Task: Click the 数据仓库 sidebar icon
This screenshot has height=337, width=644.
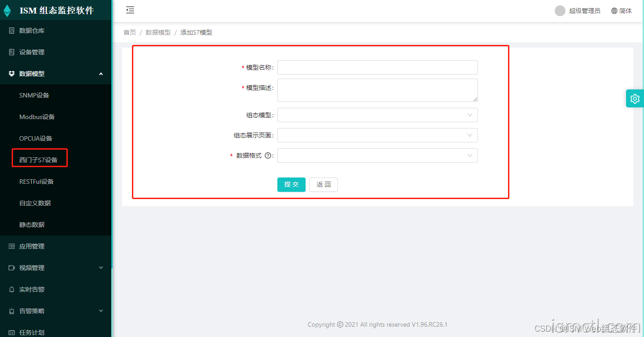Action: point(12,31)
